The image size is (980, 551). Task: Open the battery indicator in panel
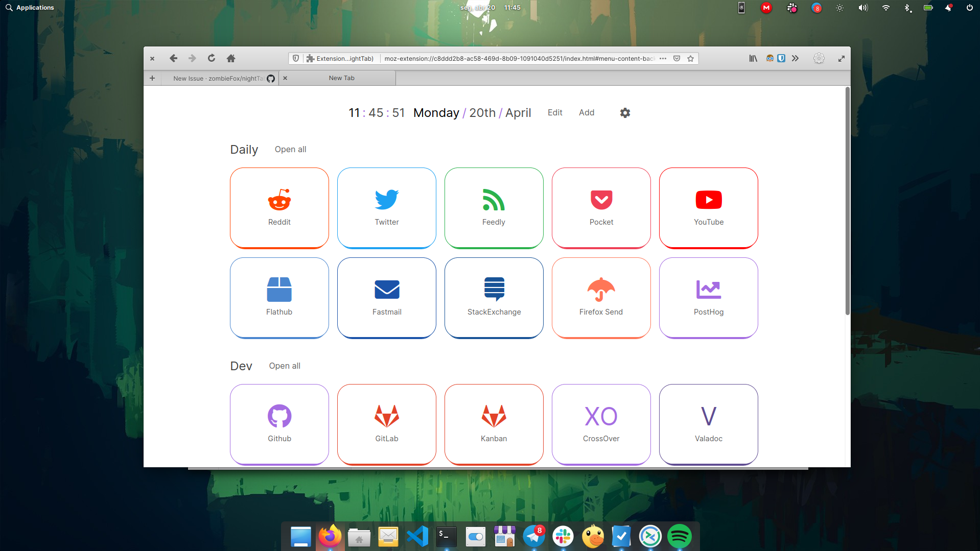pos(928,8)
